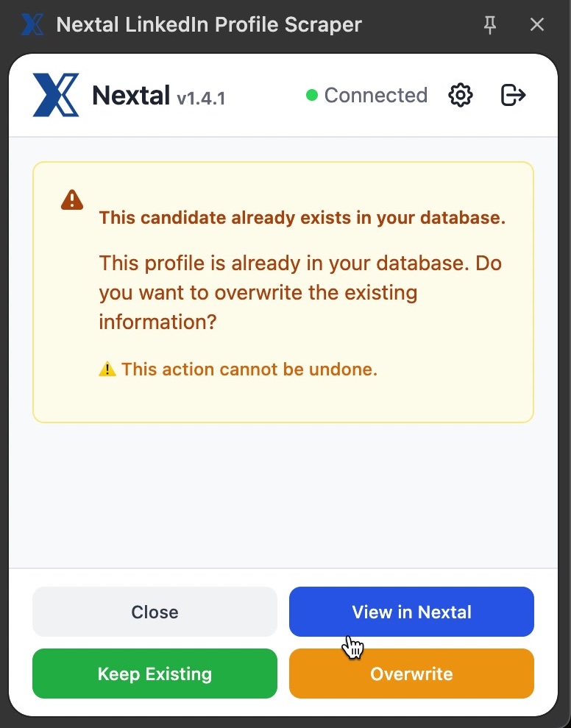571x728 pixels.
Task: Log out using the exit arrow icon
Action: pos(513,95)
